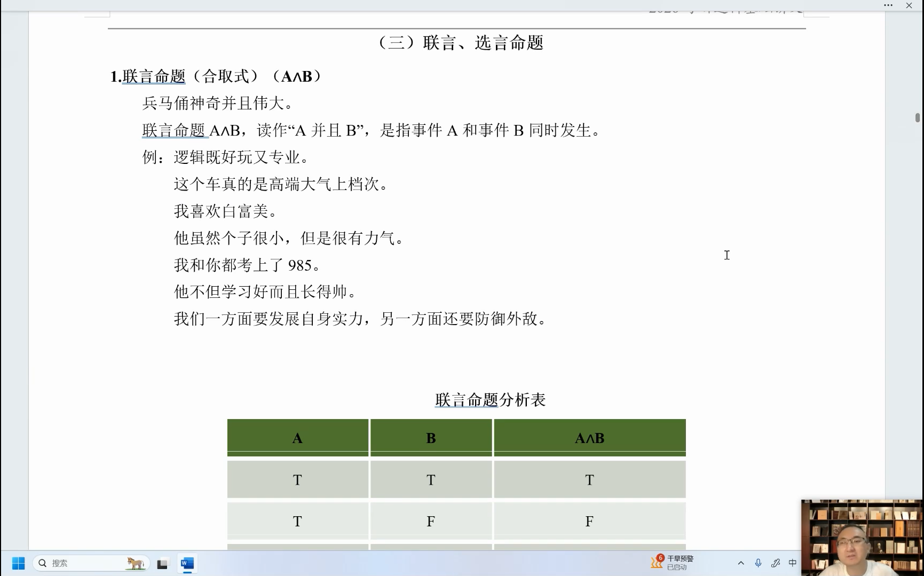924x576 pixels.
Task: Open the three-dots more options menu
Action: [888, 5]
